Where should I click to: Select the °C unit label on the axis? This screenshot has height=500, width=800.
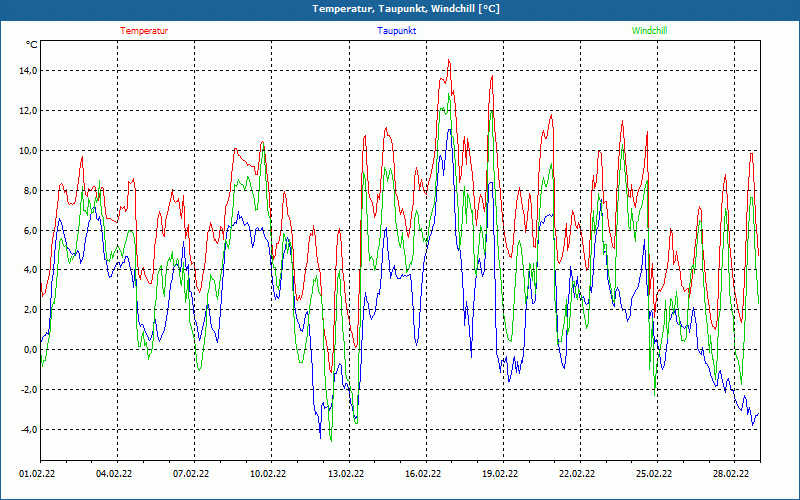point(32,45)
